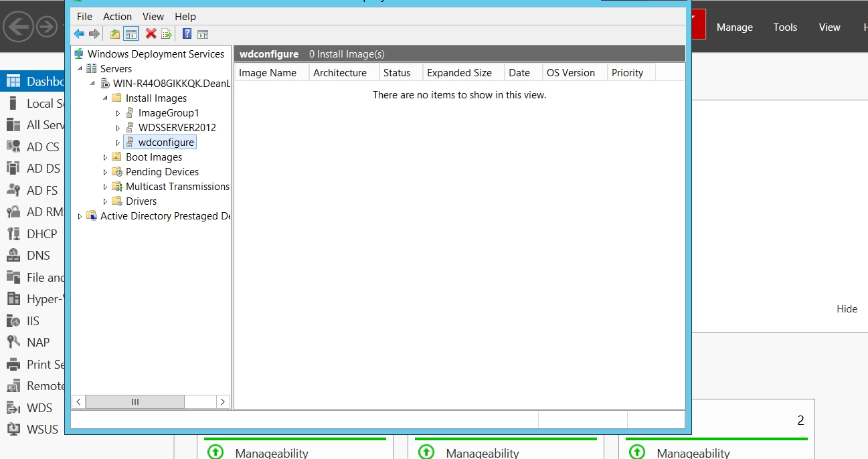Viewport: 868px width, 459px height.
Task: Click the Up One Level folder icon
Action: 115,34
